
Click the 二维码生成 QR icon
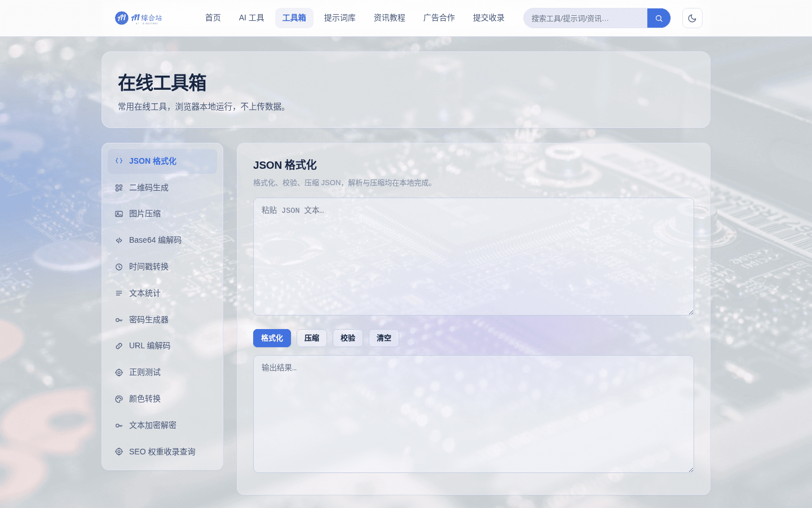tap(119, 187)
